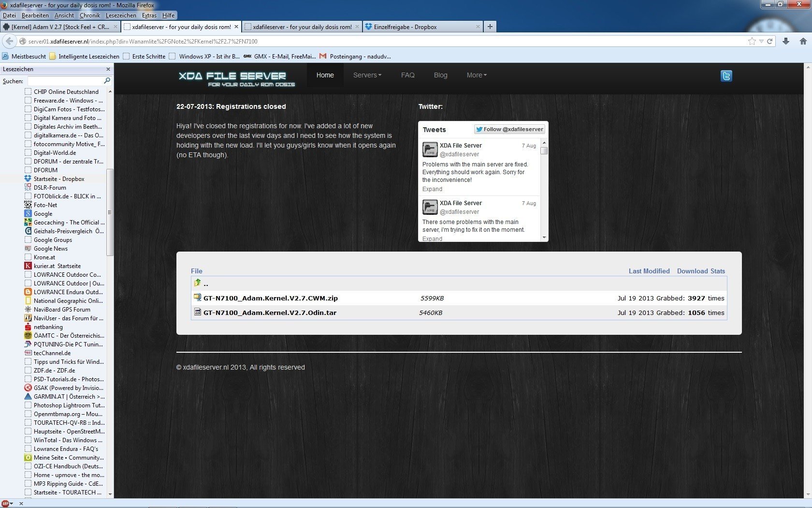
Task: Click the XDA File Server logo
Action: click(236, 78)
